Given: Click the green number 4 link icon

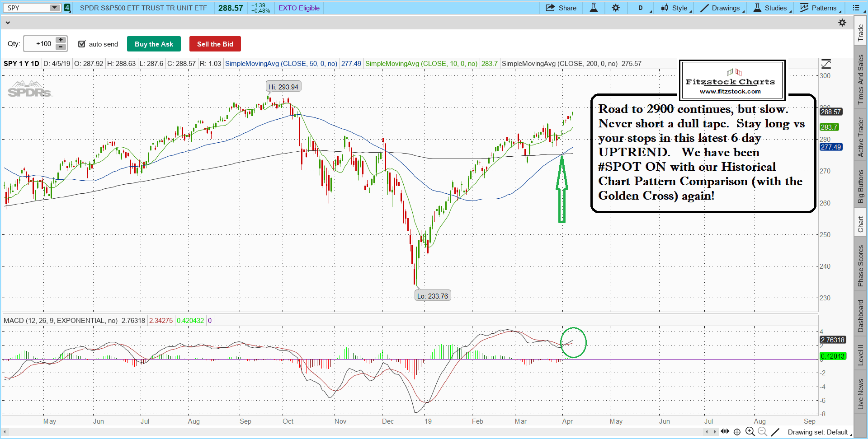Looking at the screenshot, I should click(x=67, y=8).
